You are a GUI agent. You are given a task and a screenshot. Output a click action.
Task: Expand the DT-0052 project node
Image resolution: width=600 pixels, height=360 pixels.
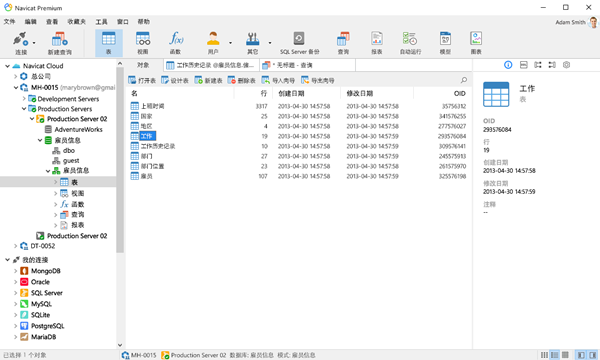tap(16, 246)
